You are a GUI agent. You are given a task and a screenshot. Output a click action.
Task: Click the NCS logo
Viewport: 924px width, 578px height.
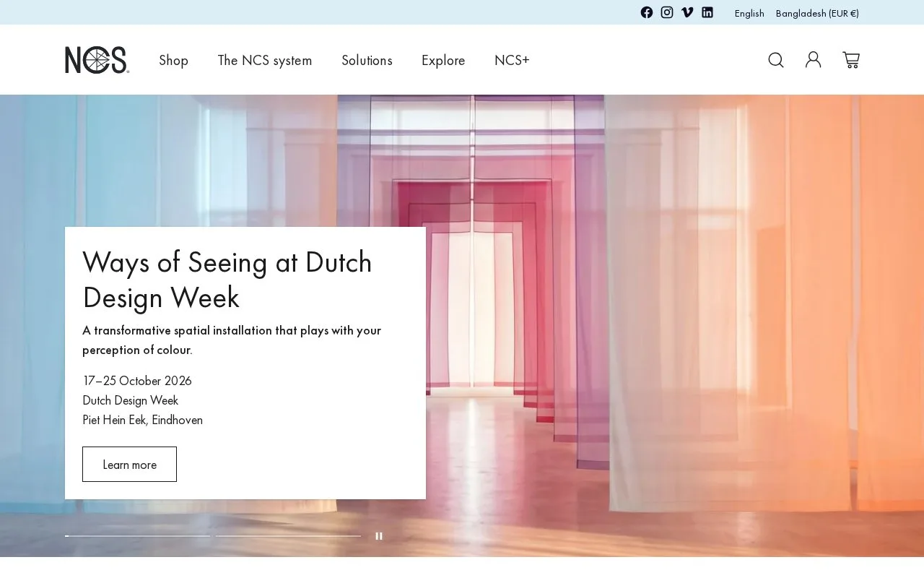pos(97,60)
